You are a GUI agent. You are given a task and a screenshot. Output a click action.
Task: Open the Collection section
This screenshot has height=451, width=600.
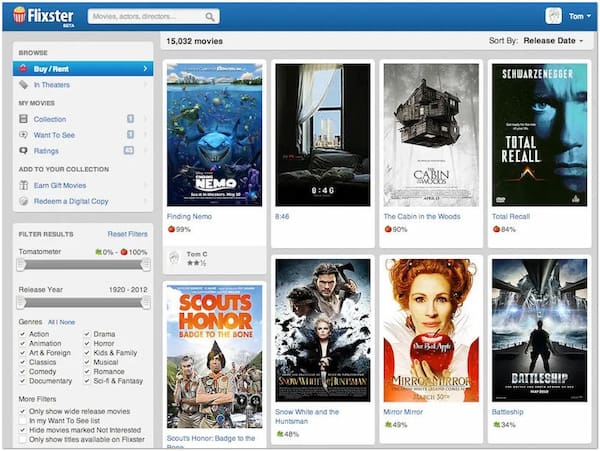click(83, 119)
